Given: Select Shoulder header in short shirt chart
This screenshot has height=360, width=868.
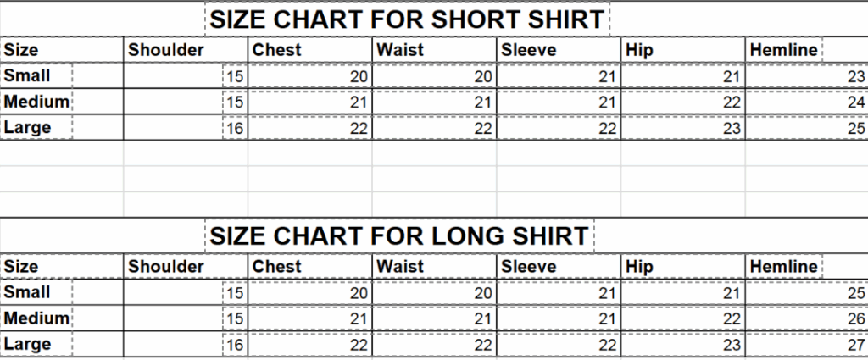Looking at the screenshot, I should coord(166,50).
